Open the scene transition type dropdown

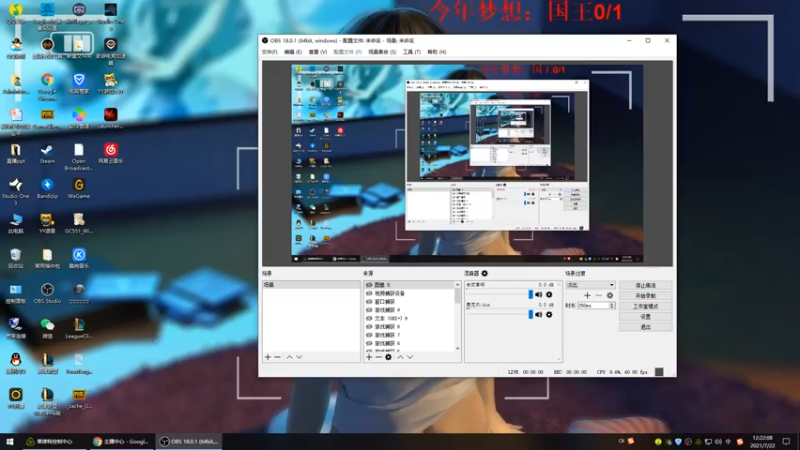tap(590, 285)
